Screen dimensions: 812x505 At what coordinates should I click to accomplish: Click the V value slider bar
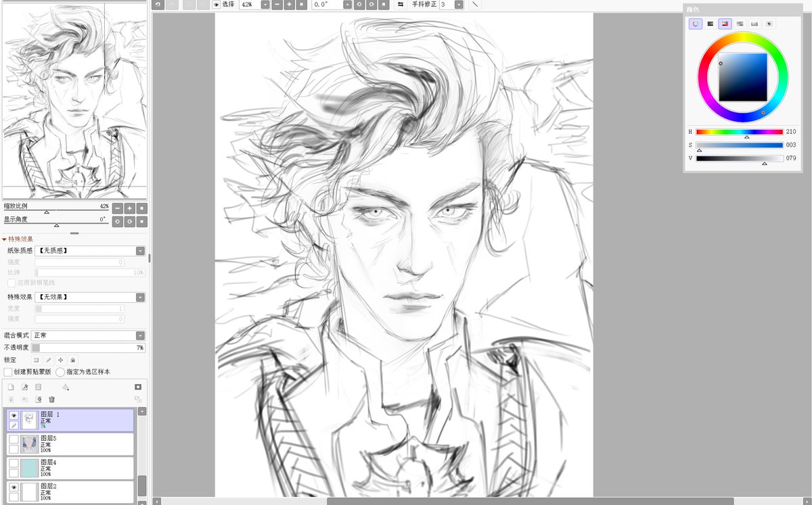pos(740,158)
